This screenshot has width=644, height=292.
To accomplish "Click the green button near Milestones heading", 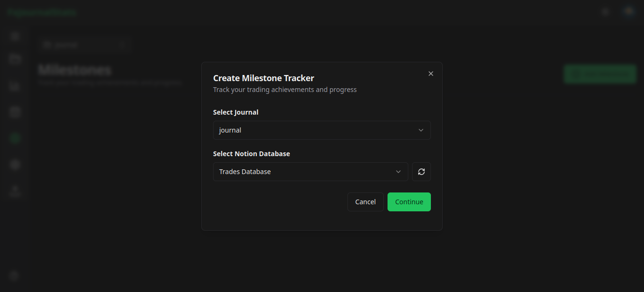I will 600,74.
